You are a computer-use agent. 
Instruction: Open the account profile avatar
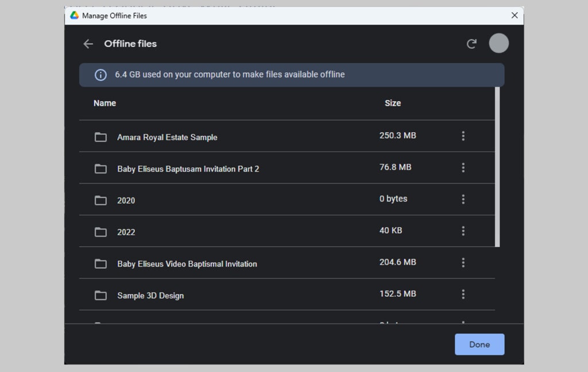[x=498, y=43]
